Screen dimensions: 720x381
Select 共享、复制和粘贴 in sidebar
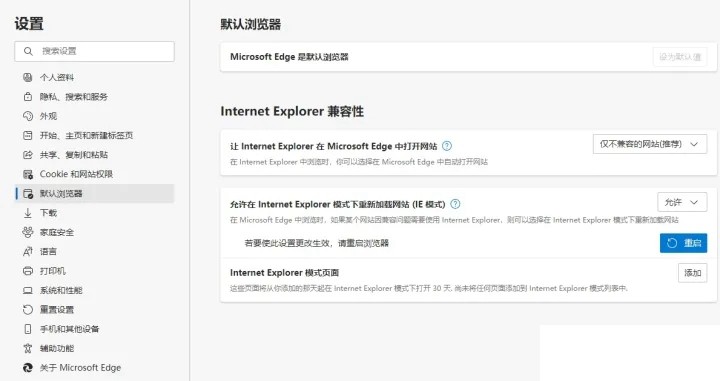tap(95, 155)
